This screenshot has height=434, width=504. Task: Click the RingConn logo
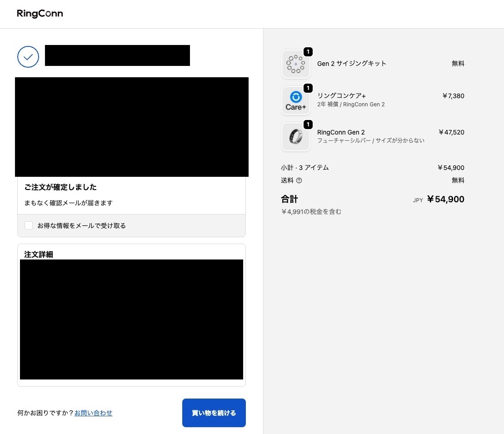(40, 14)
